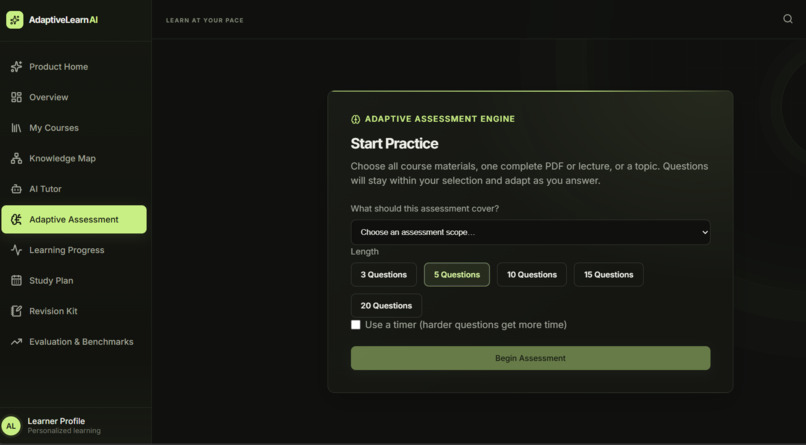Image resolution: width=806 pixels, height=445 pixels.
Task: Click the Evaluation & Benchmarks trend icon
Action: (16, 341)
